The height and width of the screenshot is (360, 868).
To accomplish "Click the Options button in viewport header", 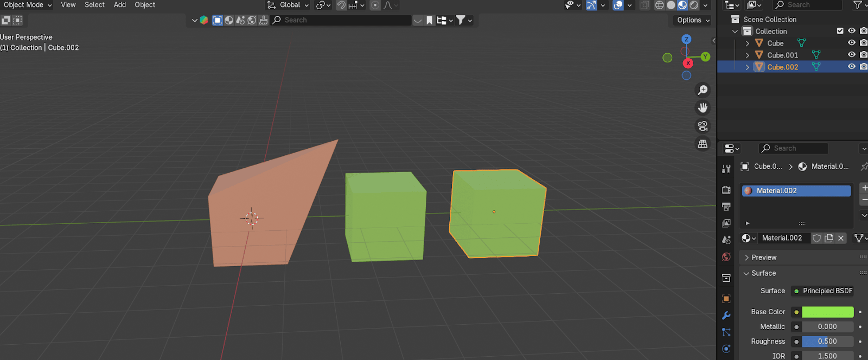I will [693, 20].
